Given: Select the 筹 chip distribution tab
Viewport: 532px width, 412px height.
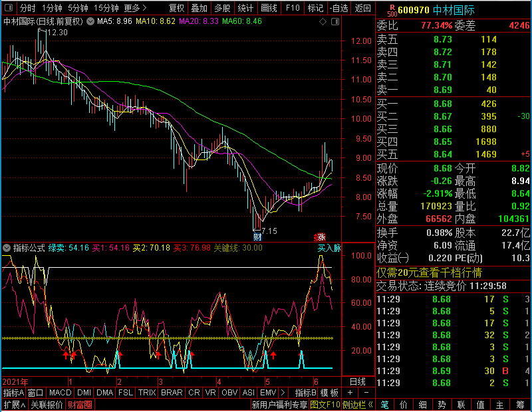Looking at the screenshot, I should click(x=520, y=405).
